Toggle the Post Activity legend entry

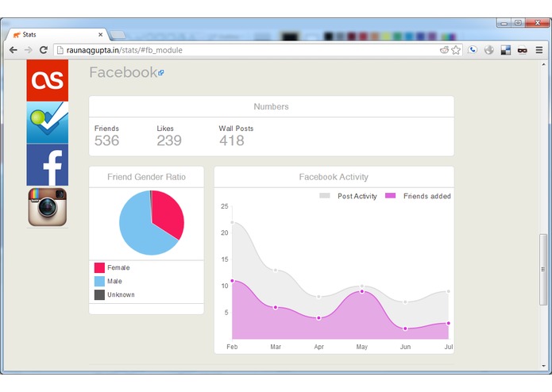348,196
